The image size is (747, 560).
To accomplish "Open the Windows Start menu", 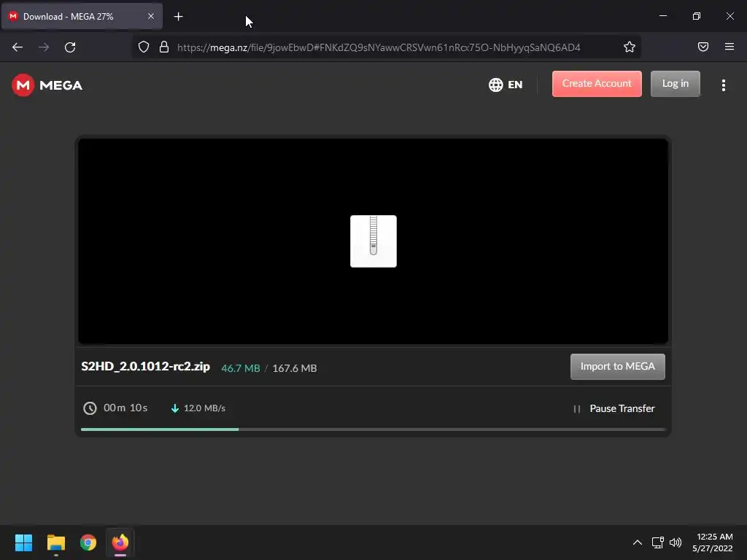I will click(x=23, y=542).
